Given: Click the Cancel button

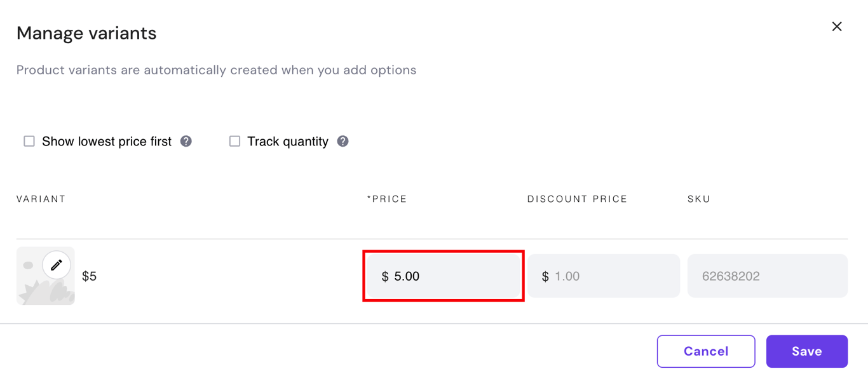Looking at the screenshot, I should coord(706,351).
